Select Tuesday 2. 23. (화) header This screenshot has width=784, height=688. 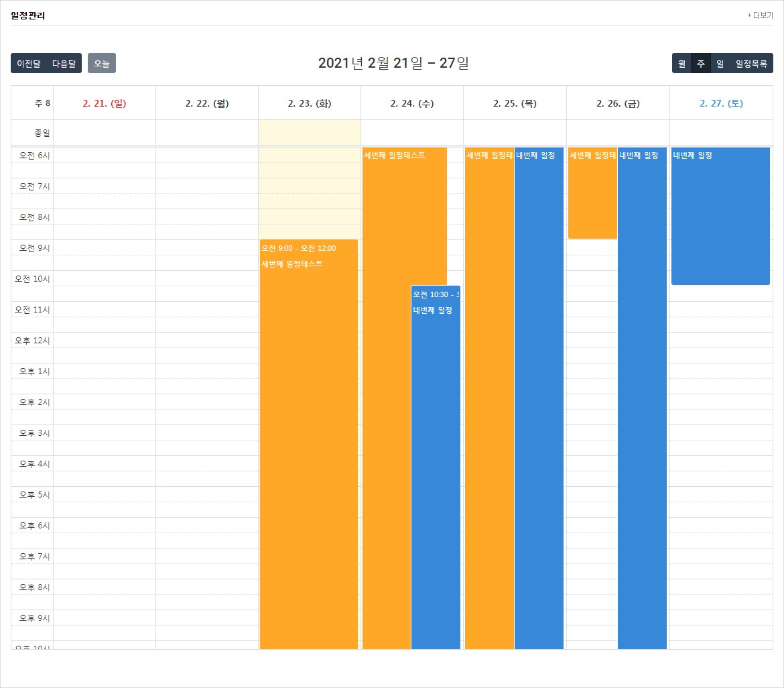coord(310,103)
